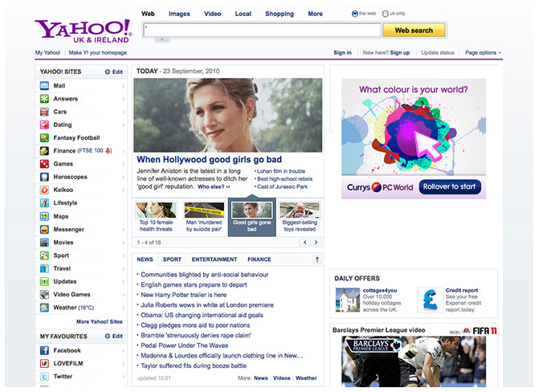The height and width of the screenshot is (392, 538).
Task: Click the up-arrow icon on news tabs bar
Action: coord(317,259)
